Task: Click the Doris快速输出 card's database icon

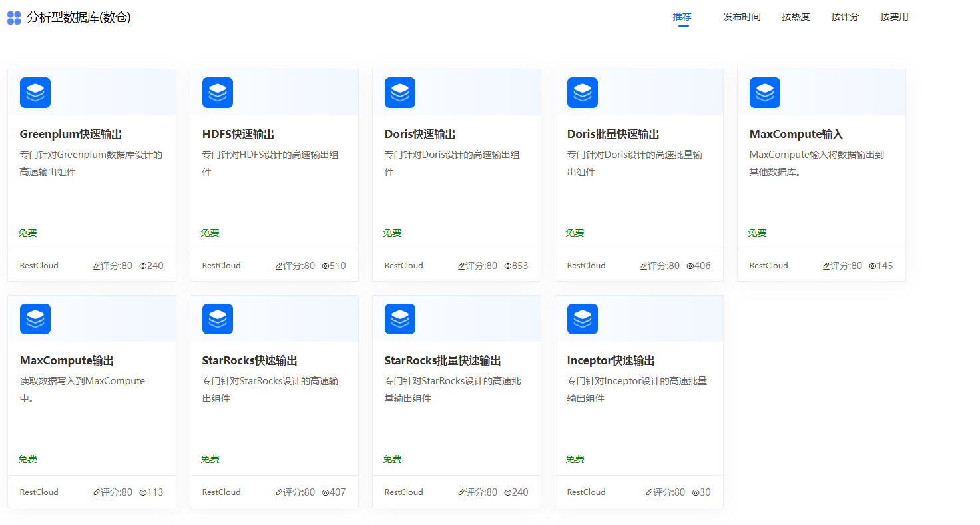Action: [400, 93]
